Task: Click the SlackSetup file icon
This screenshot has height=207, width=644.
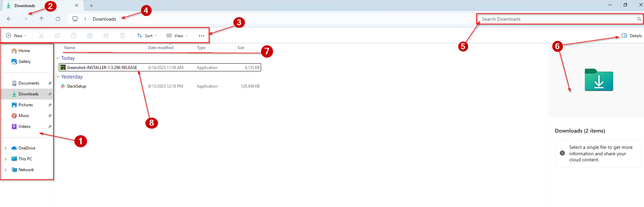Action: [x=63, y=86]
